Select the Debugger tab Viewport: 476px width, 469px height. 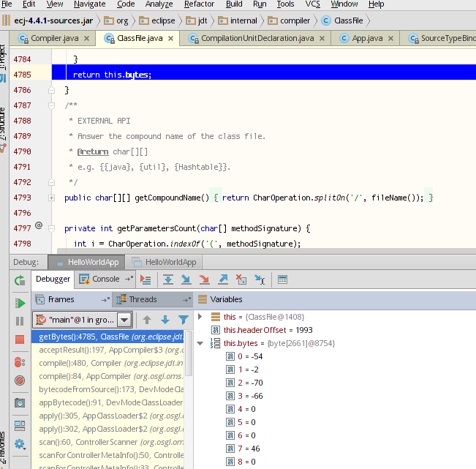coord(53,279)
